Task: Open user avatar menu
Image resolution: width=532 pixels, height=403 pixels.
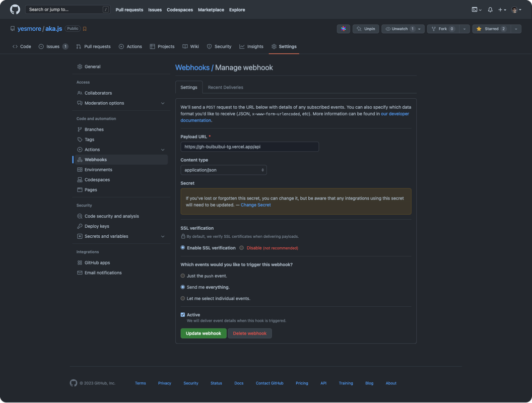Action: coord(516,10)
